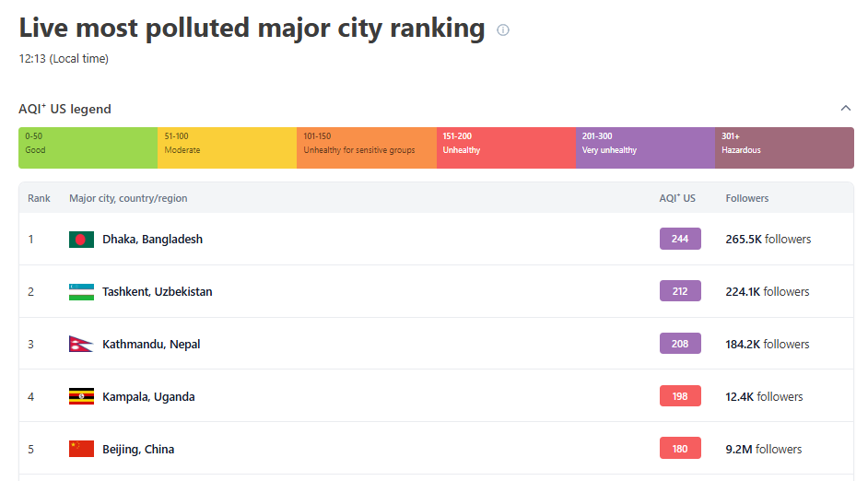Viewport: 868px width, 481px height.
Task: Click the green Good legend swatch
Action: 88,147
